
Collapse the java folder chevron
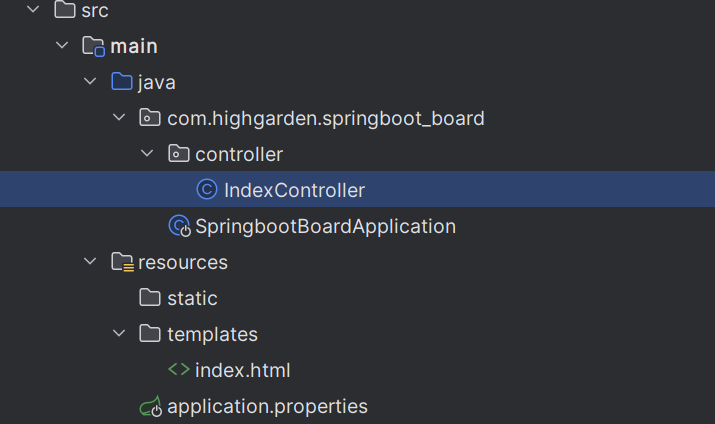[x=90, y=81]
